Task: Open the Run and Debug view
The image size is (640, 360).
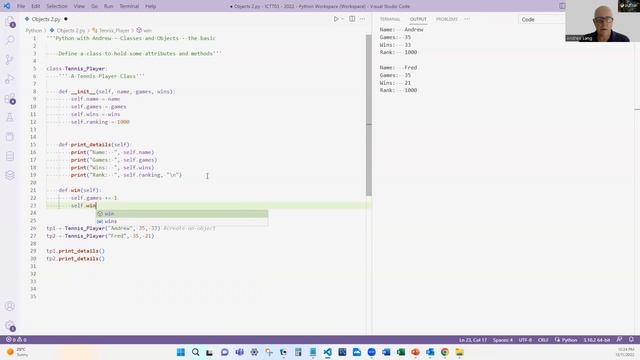Action: [x=10, y=79]
